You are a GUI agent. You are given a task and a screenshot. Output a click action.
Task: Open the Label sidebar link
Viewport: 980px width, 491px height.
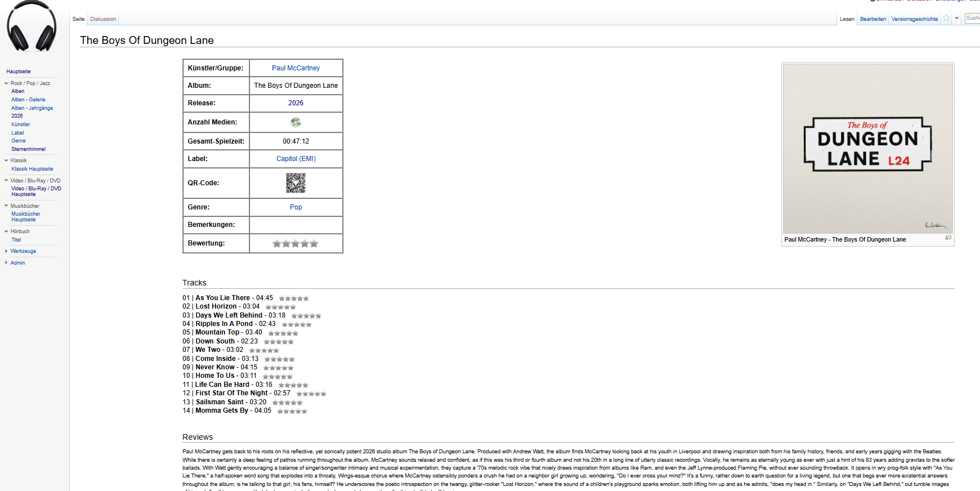[x=17, y=133]
